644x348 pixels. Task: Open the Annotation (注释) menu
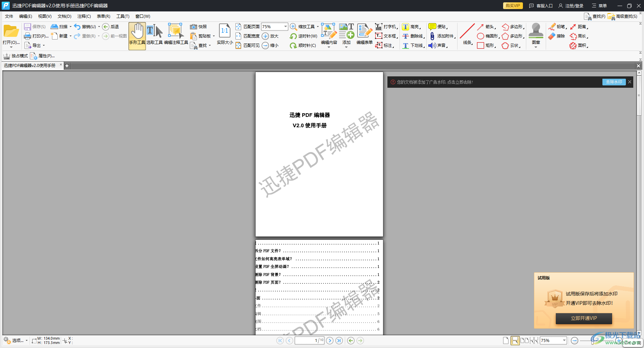pyautogui.click(x=84, y=16)
